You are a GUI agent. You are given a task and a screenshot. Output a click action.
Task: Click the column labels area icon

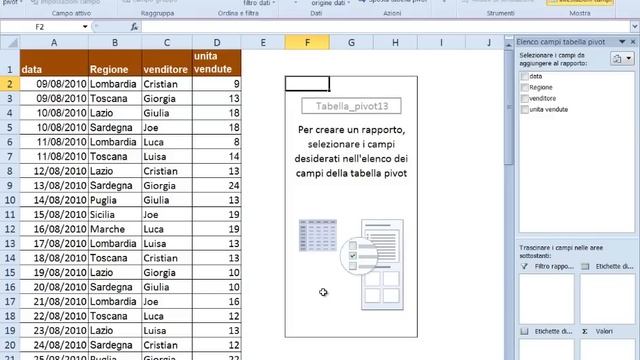click(585, 267)
